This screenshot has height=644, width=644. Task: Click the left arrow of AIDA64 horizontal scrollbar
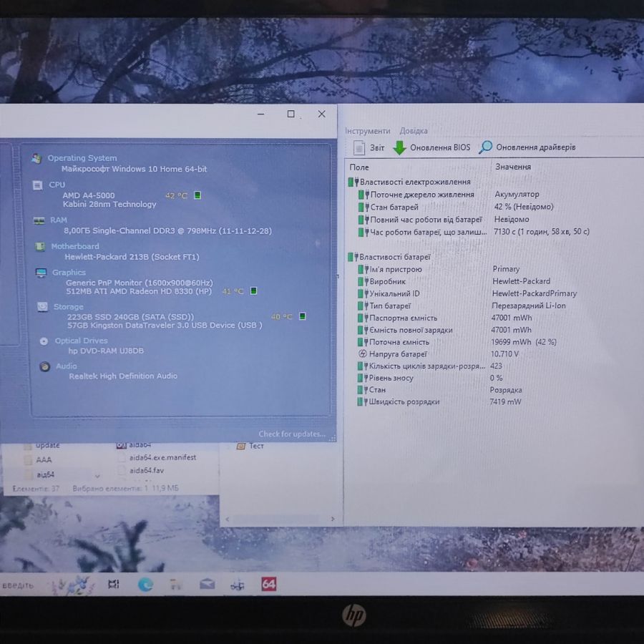tap(227, 519)
